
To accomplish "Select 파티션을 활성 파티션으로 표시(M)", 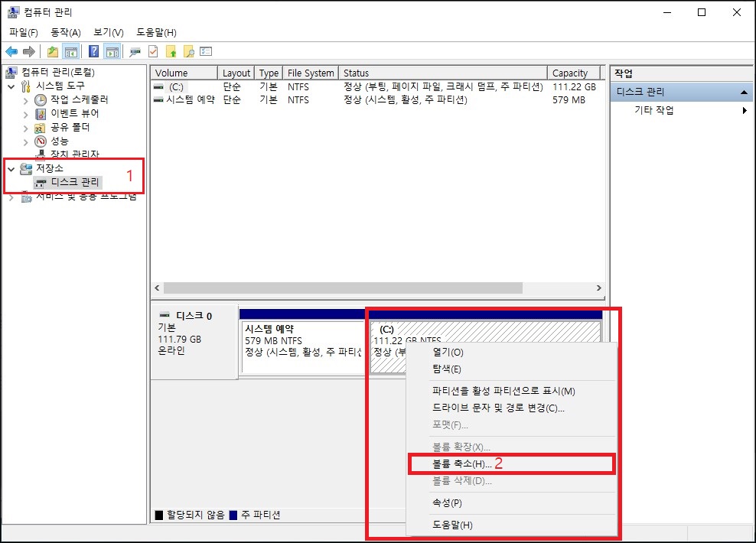I will (x=512, y=391).
